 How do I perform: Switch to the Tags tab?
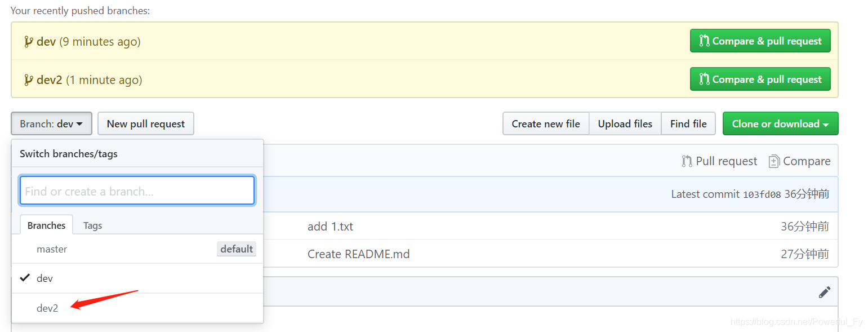pos(92,225)
